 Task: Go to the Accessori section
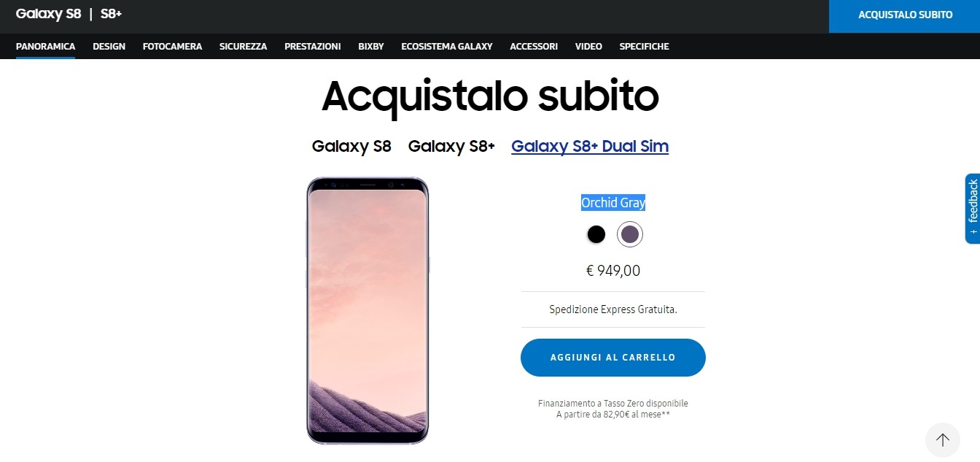[533, 46]
